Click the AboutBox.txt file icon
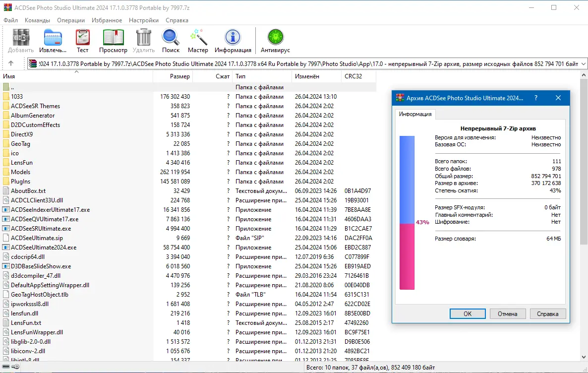The image size is (588, 373). pos(5,190)
